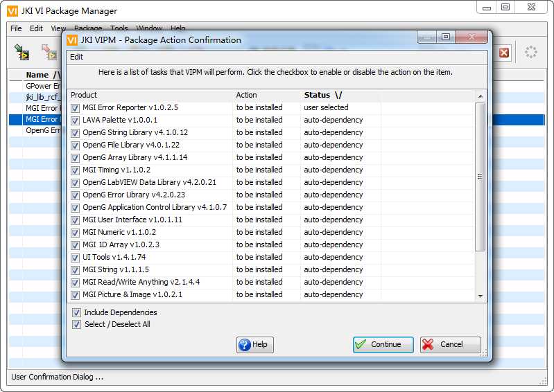This screenshot has height=392, width=554.
Task: Uncheck UI Tools v1.4.1.74 checkbox
Action: (x=75, y=258)
